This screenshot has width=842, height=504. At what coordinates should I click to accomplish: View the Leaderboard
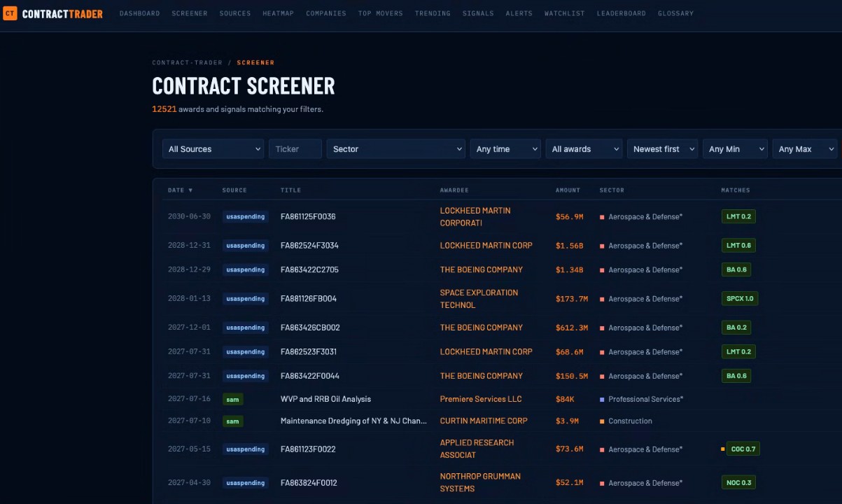[x=621, y=13]
